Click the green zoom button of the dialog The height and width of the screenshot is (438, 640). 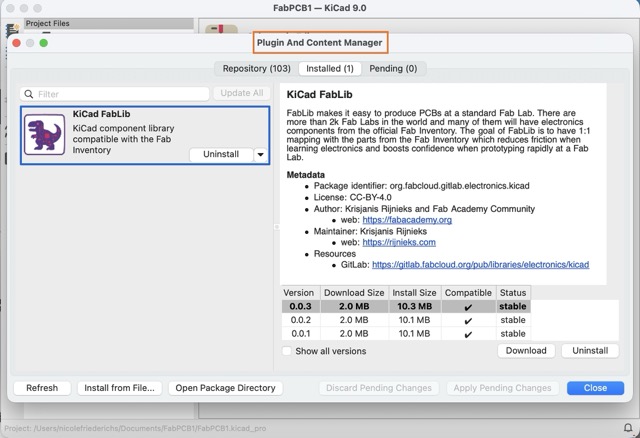[x=44, y=43]
